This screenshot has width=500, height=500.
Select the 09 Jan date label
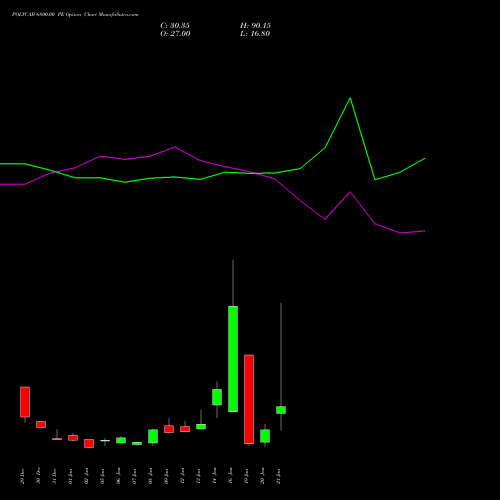(166, 476)
